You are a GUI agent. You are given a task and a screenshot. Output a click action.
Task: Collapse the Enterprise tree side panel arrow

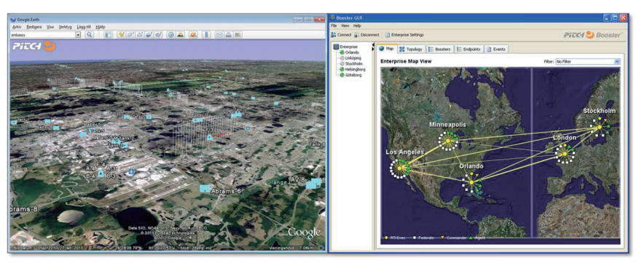tap(373, 44)
